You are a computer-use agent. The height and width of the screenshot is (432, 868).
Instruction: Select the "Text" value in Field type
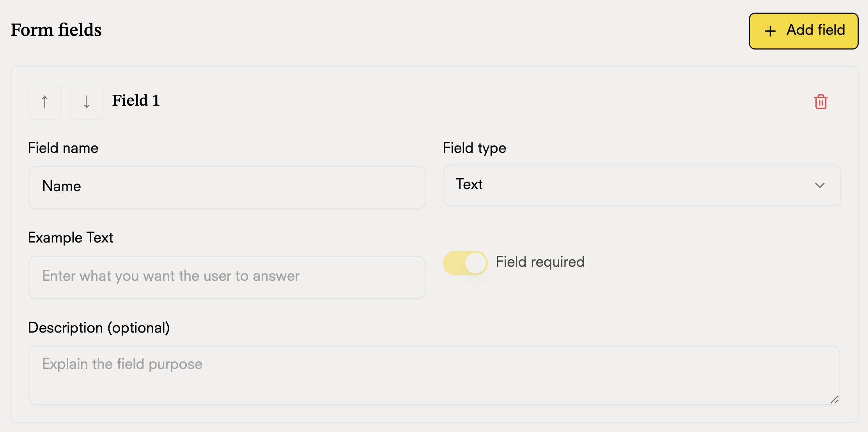point(469,184)
